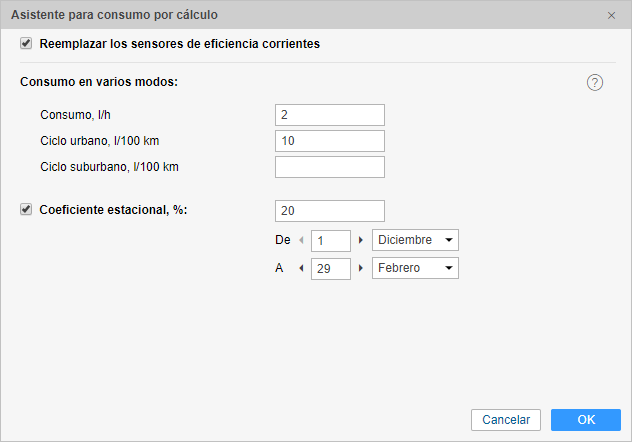
Task: Click the A end day number field
Action: pyautogui.click(x=331, y=269)
